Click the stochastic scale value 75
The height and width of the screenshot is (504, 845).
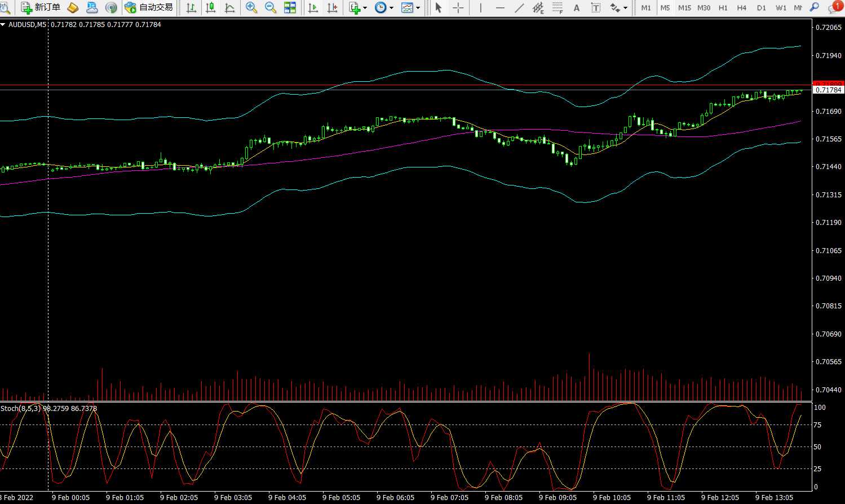(818, 425)
